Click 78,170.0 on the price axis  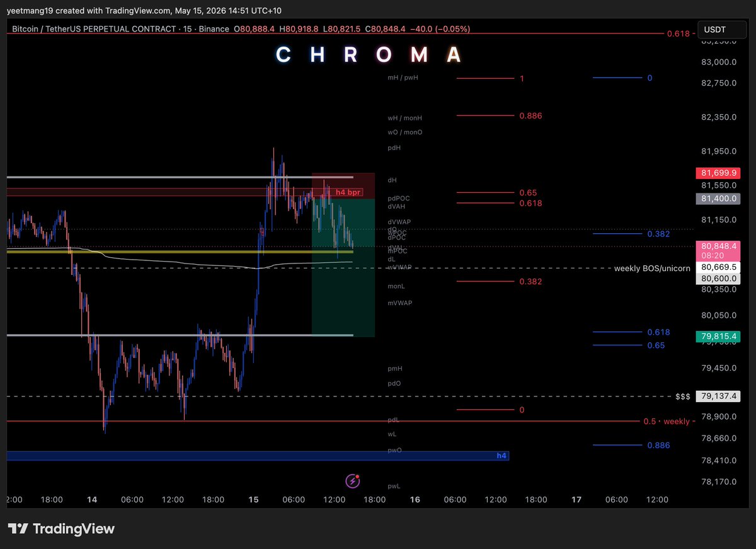[719, 482]
